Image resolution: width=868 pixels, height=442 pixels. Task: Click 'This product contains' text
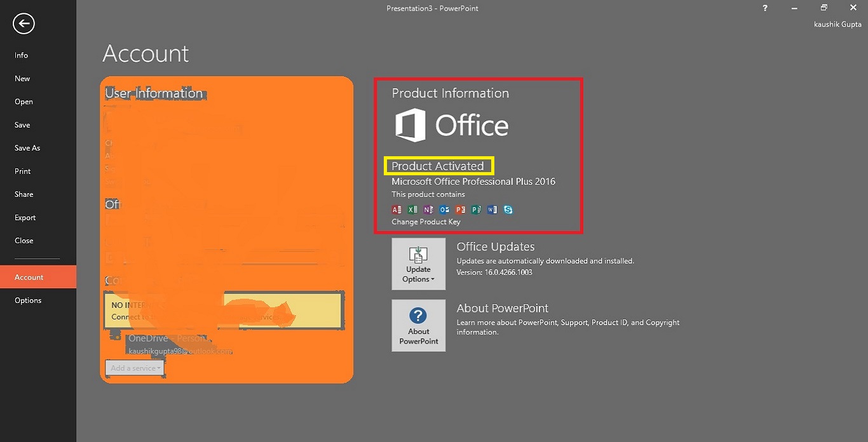click(428, 194)
